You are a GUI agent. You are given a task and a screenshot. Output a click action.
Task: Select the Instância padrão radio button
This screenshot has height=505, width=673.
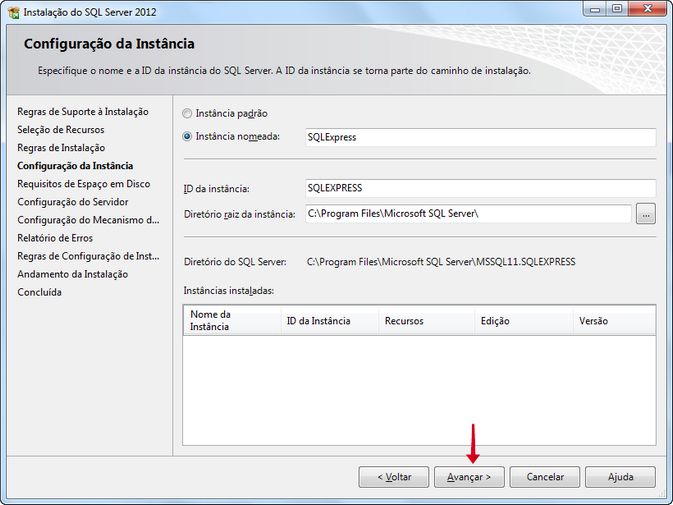187,113
